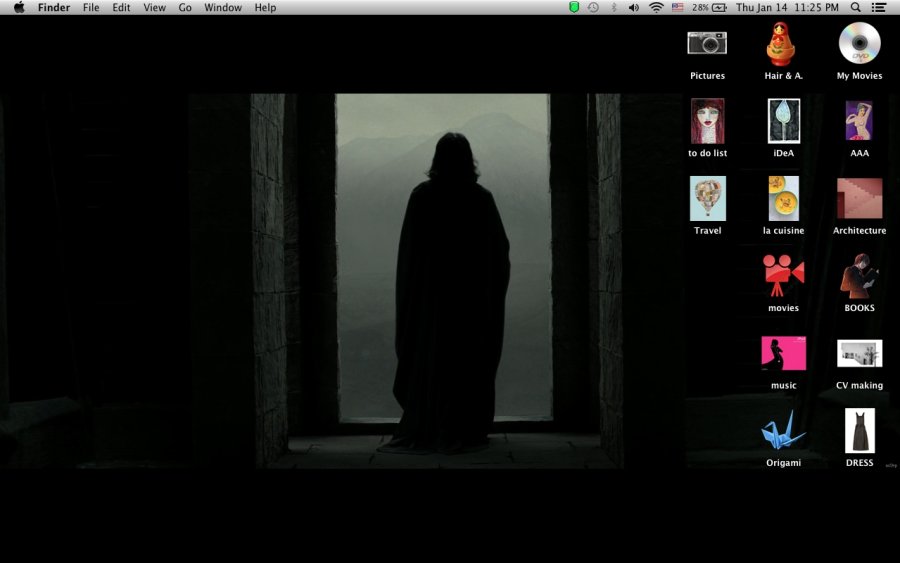900x563 pixels.
Task: Open the CV making folder icon
Action: (859, 354)
